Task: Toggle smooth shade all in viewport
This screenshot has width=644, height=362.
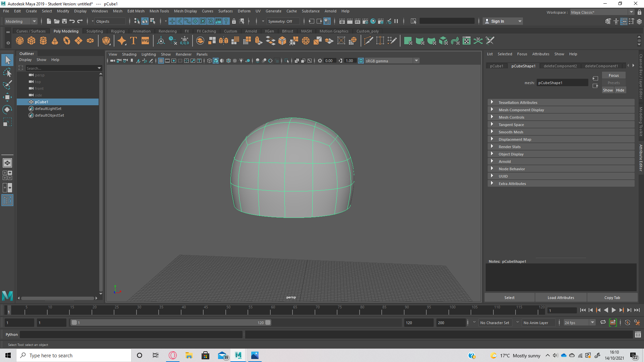Action: coord(216,61)
